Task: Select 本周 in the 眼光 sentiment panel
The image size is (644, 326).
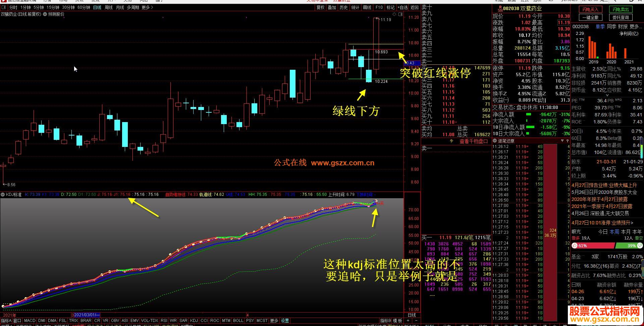Action: pyautogui.click(x=614, y=232)
